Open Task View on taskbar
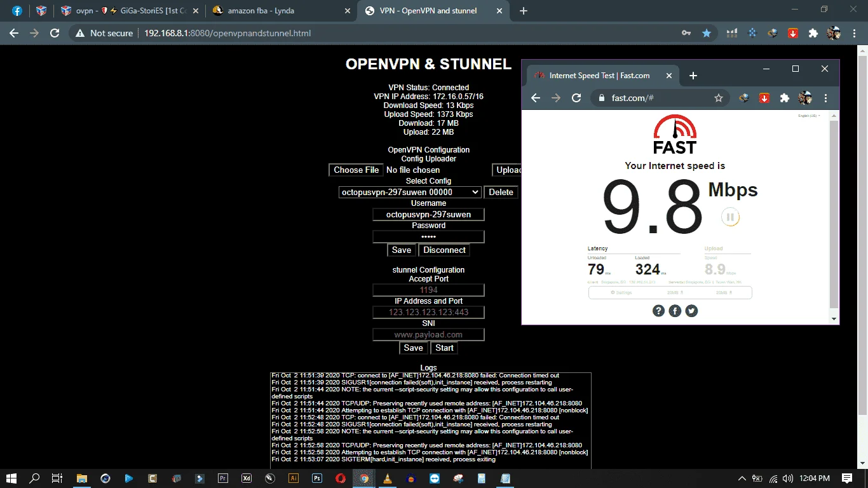 click(57, 478)
